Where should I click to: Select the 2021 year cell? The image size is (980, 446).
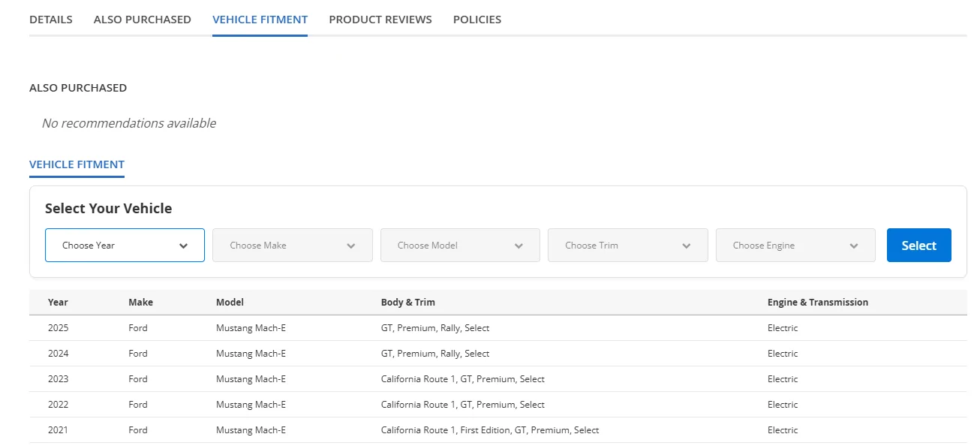[58, 430]
